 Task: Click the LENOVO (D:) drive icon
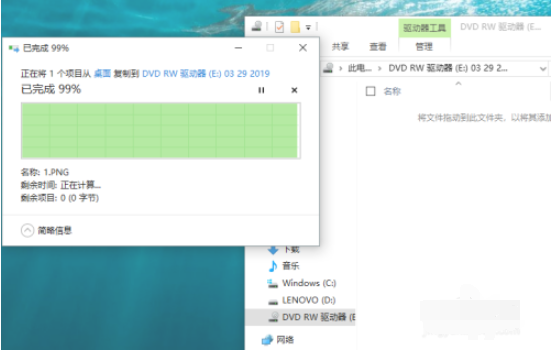pyautogui.click(x=273, y=302)
